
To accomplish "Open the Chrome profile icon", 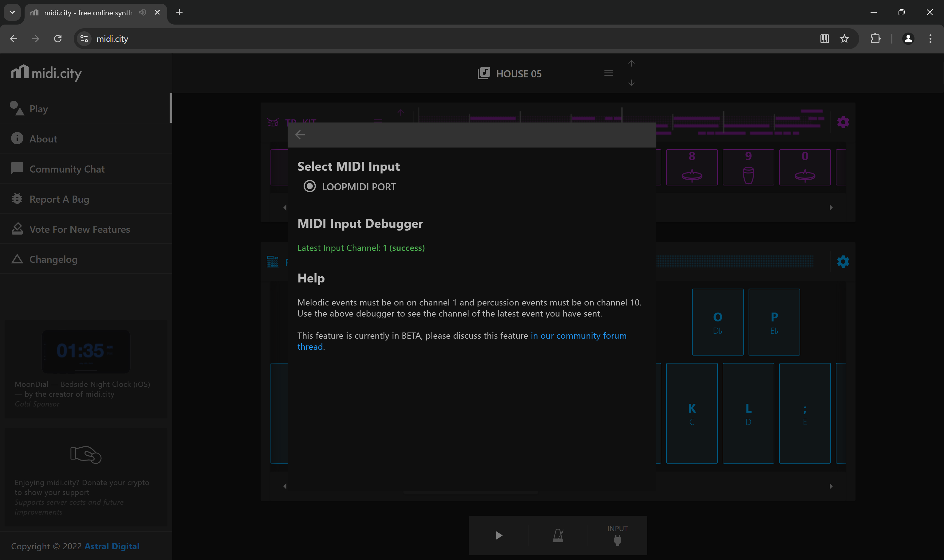I will coord(908,38).
